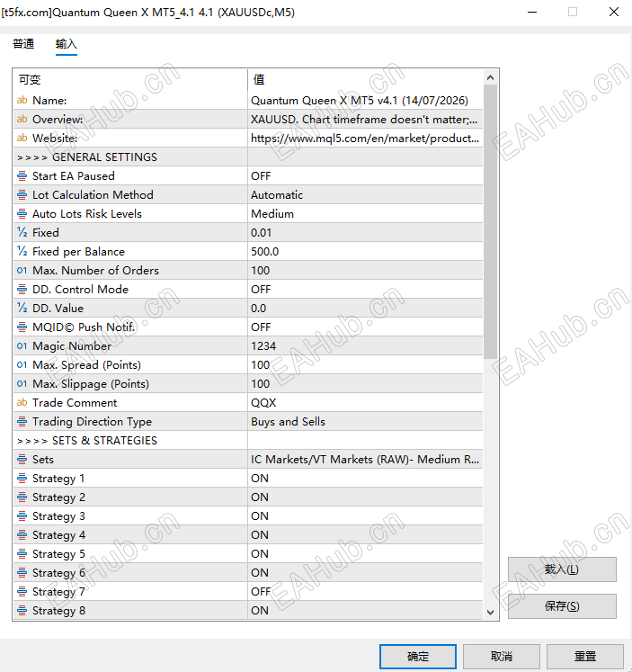
Task: Click the enum icon beside Strategy 5
Action: coord(22,554)
